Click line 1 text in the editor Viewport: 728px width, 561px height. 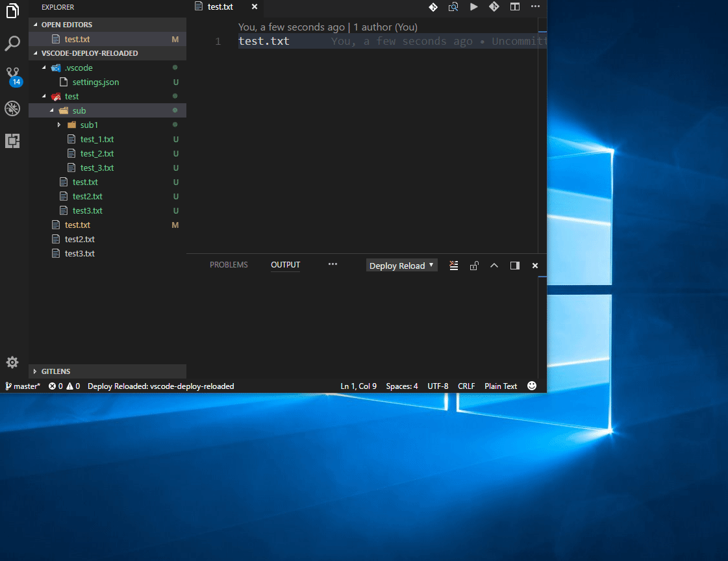point(264,42)
